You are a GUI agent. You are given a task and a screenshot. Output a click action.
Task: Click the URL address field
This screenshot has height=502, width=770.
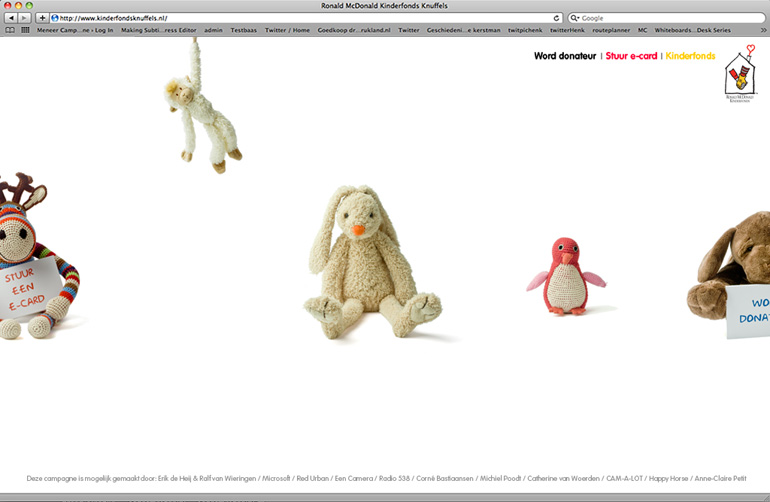300,18
